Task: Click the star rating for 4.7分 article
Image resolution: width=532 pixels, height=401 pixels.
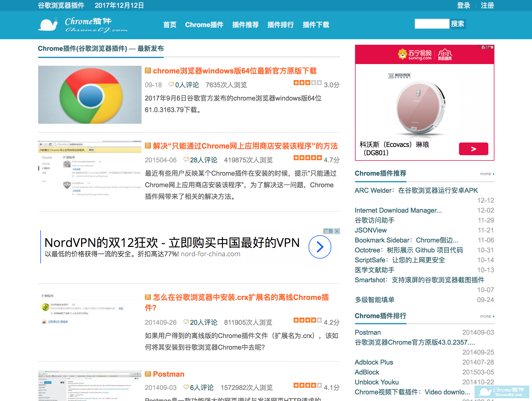Action: [x=307, y=158]
